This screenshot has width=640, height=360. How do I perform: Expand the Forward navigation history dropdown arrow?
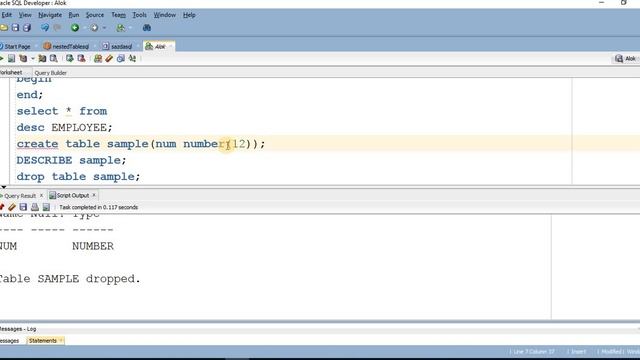[104, 28]
